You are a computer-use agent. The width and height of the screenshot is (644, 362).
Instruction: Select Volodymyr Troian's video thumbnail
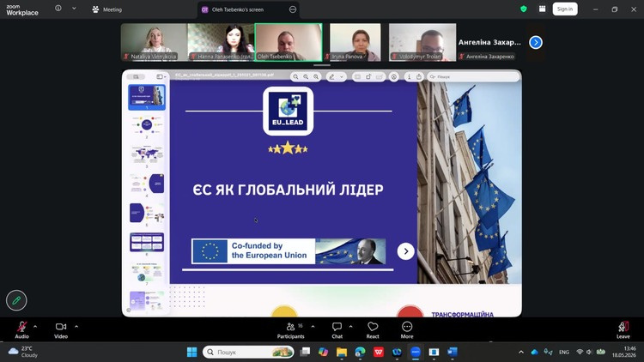coord(422,42)
